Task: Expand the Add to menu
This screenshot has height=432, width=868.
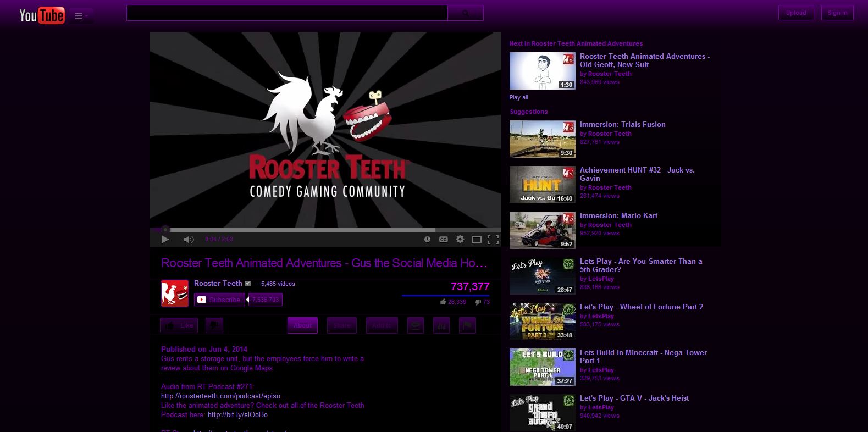Action: click(382, 325)
